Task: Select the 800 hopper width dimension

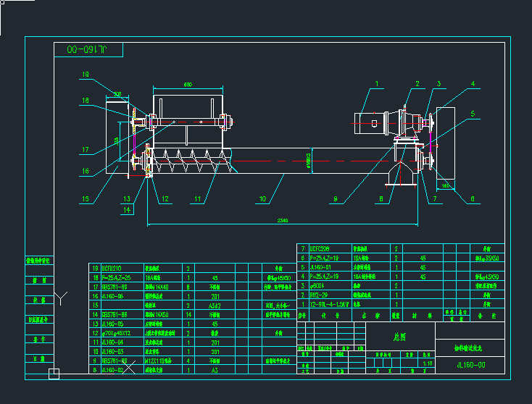Action: coord(188,85)
